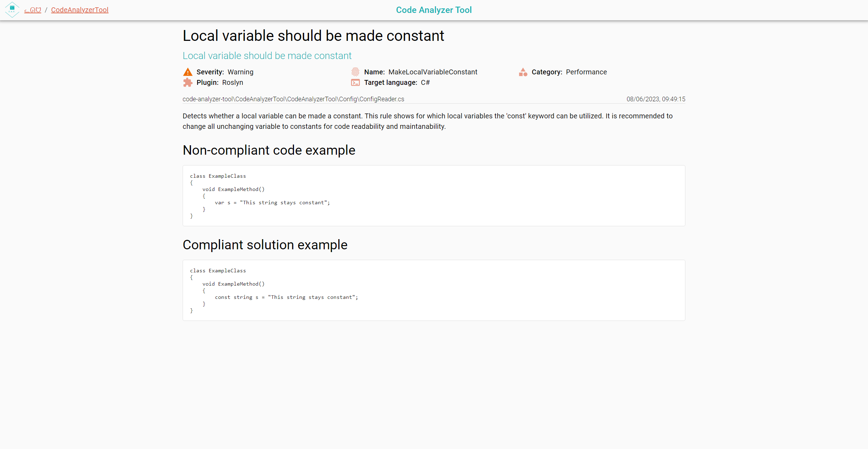Go to CodeAnalyzerTool breadcrumb link
Image resolution: width=868 pixels, height=449 pixels.
[x=80, y=10]
